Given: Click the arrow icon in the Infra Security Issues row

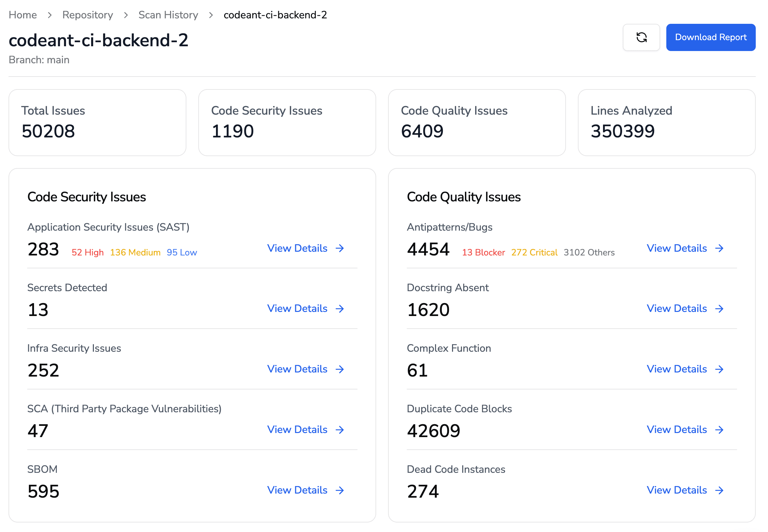Looking at the screenshot, I should [340, 369].
